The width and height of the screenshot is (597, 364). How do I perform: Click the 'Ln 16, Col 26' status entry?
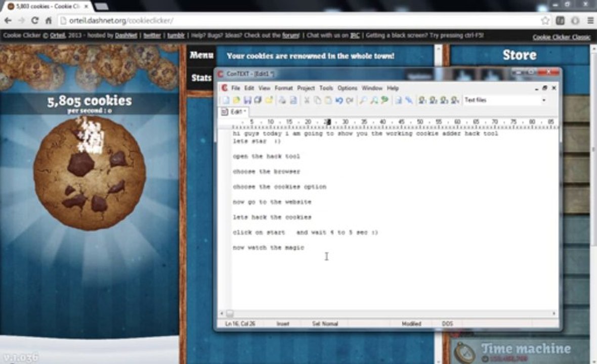tap(240, 324)
